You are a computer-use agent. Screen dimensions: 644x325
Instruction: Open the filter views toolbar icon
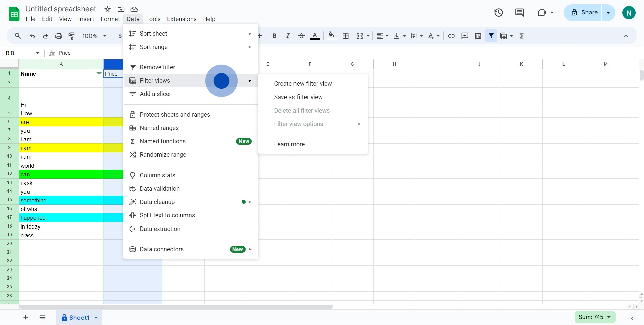[x=503, y=36]
